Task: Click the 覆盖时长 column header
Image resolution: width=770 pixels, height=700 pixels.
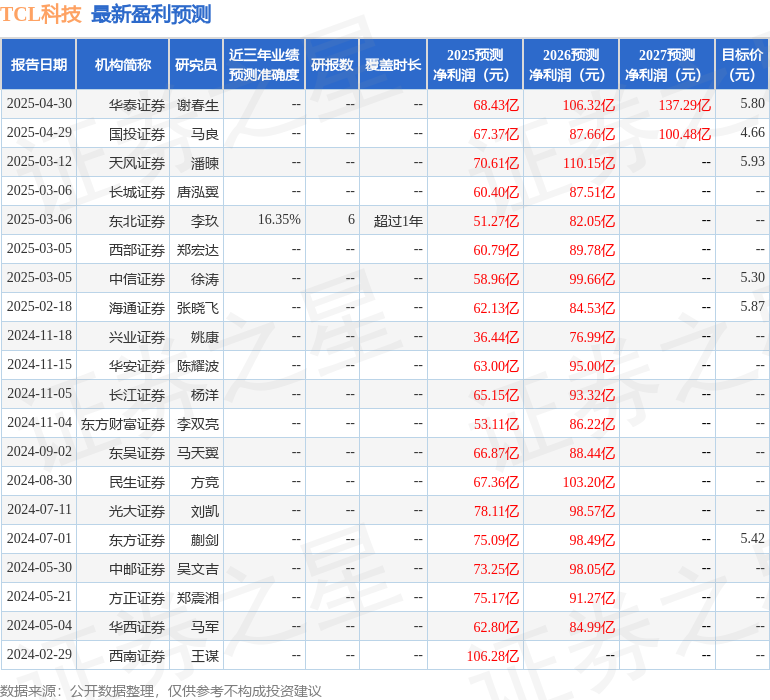Action: [393, 64]
